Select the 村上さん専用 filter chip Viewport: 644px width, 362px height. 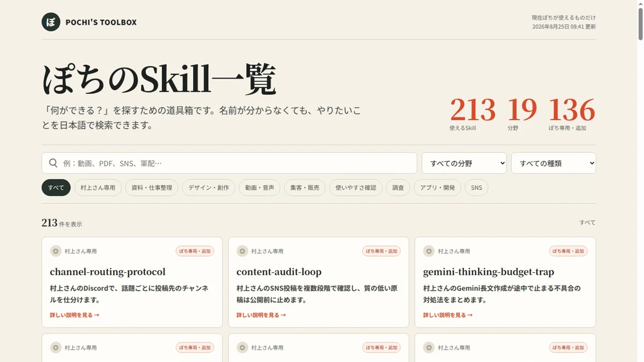pyautogui.click(x=98, y=187)
